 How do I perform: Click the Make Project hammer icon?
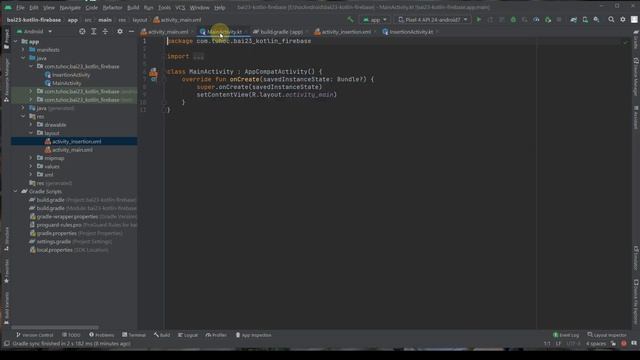pyautogui.click(x=350, y=20)
